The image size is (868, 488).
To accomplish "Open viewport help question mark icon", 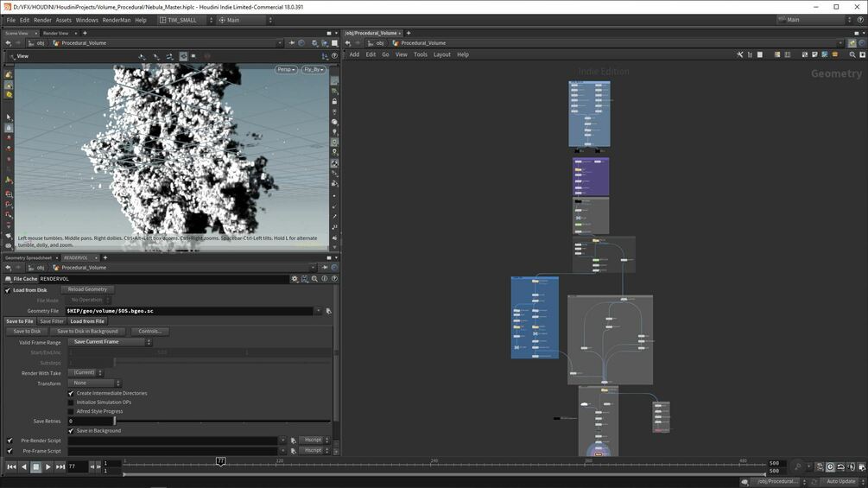I will point(334,56).
